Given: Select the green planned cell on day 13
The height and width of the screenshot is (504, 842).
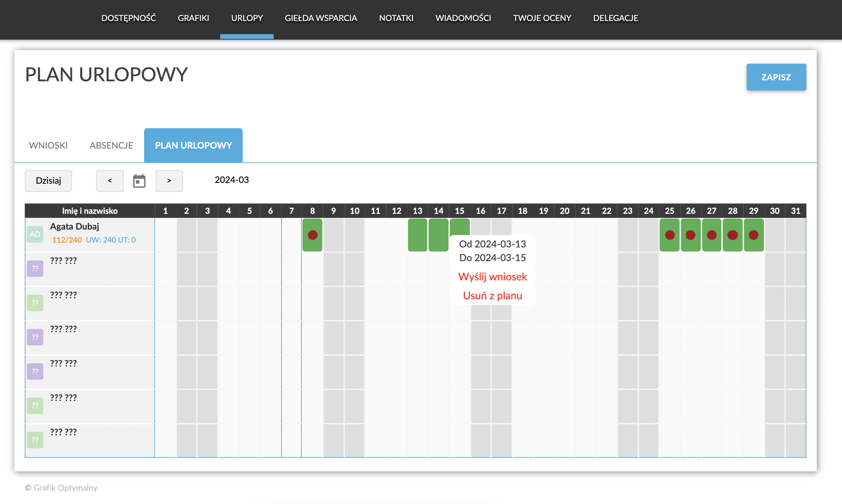Looking at the screenshot, I should pos(417,235).
